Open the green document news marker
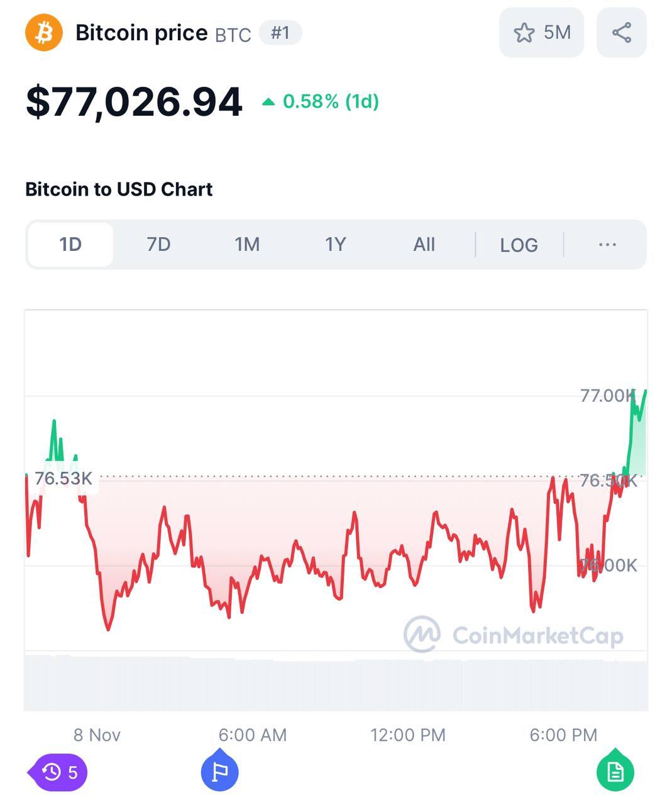This screenshot has height=805, width=672. 615,771
